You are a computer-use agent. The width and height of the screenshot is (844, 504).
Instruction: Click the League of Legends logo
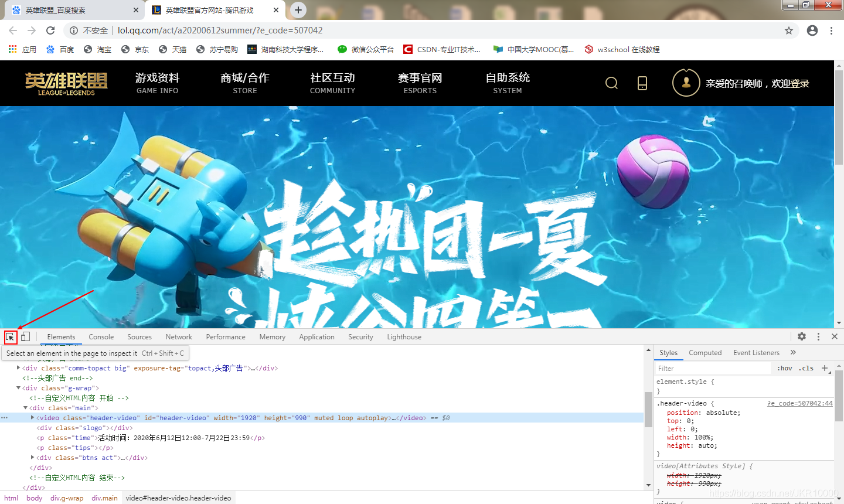point(66,84)
